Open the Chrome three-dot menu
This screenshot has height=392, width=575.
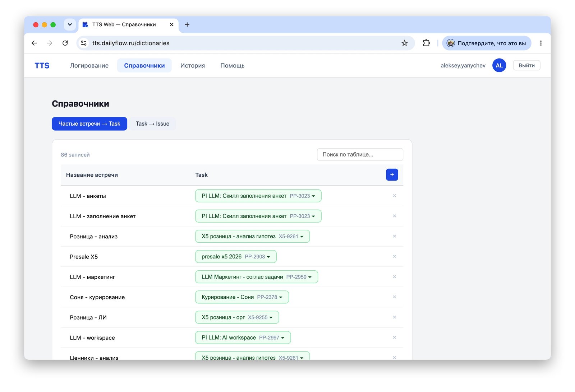[x=541, y=43]
